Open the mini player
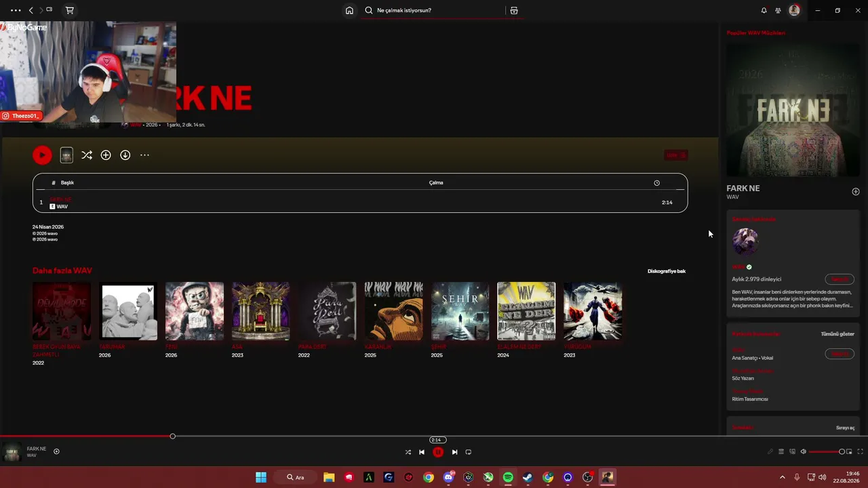868x488 pixels. point(849,451)
